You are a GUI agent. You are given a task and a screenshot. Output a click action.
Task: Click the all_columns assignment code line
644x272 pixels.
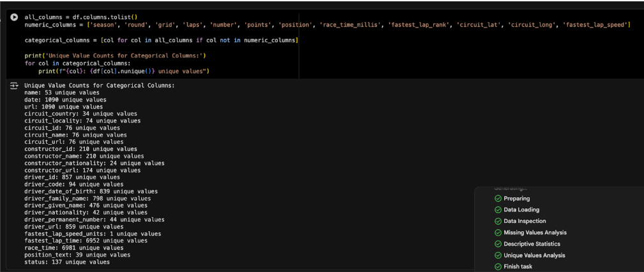80,17
